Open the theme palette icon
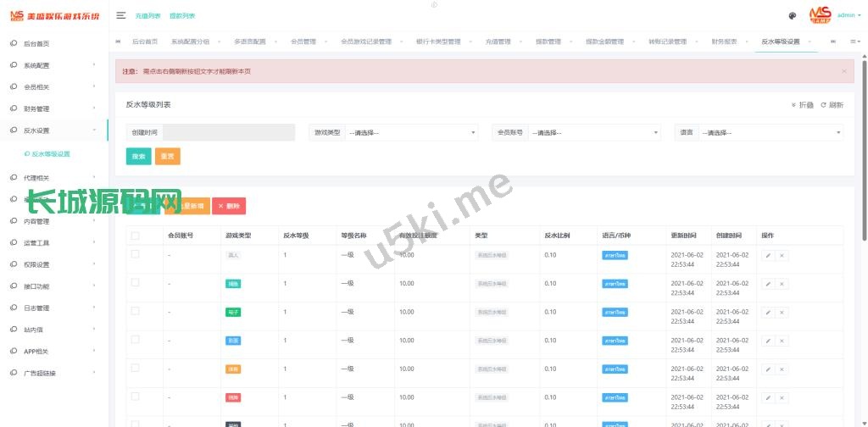The height and width of the screenshot is (427, 868). tap(792, 15)
